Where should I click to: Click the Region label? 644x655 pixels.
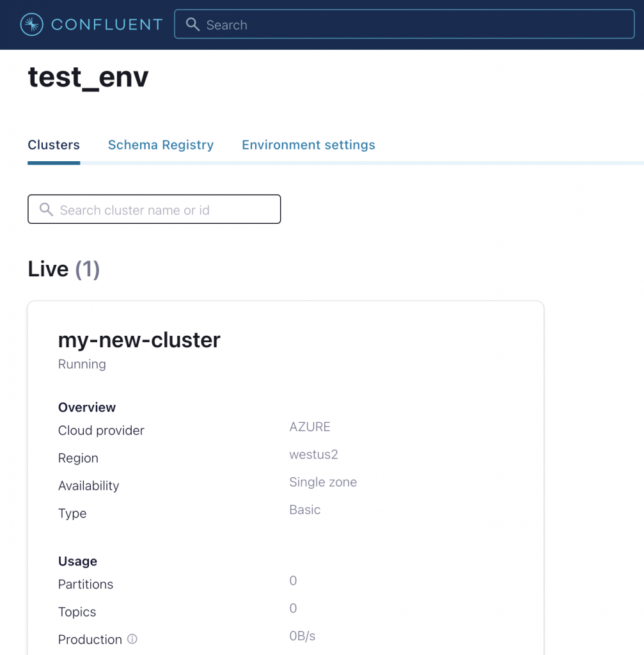click(x=78, y=458)
